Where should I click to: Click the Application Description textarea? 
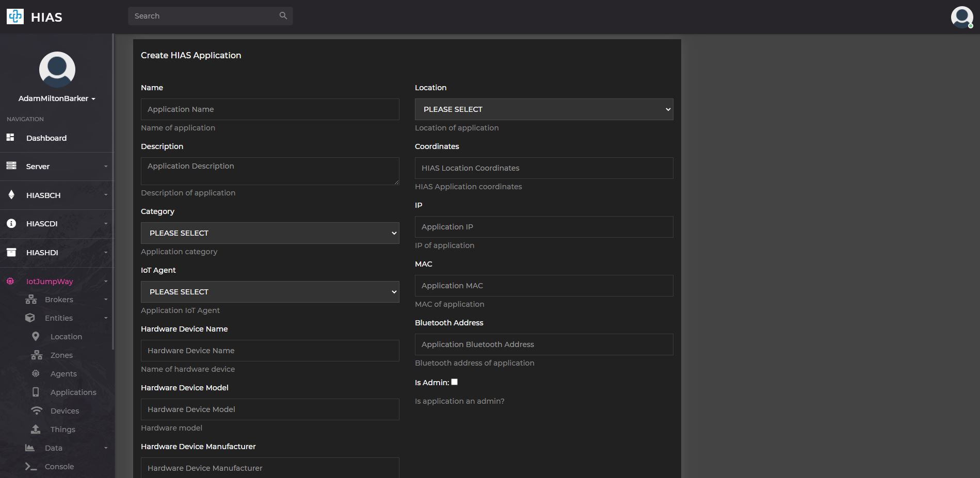pos(270,171)
